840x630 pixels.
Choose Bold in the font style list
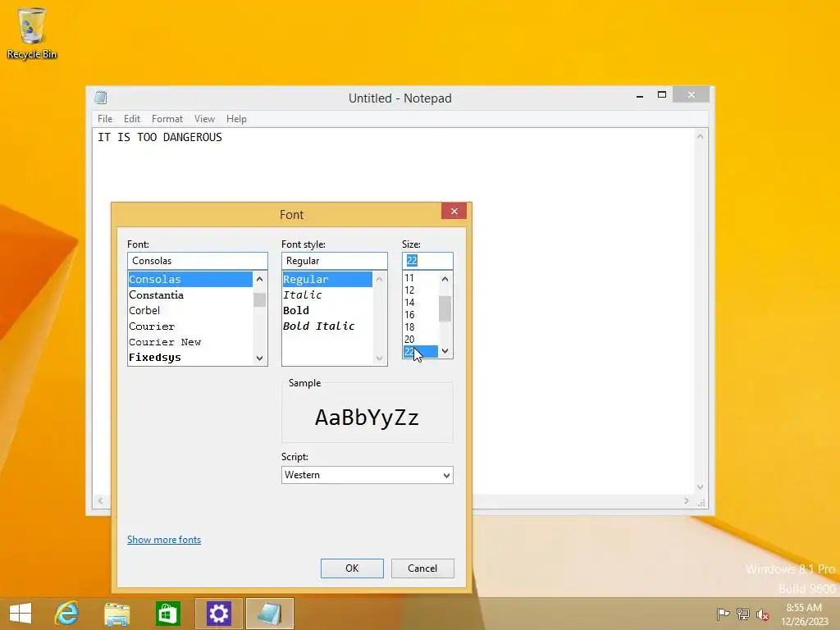tap(327, 311)
